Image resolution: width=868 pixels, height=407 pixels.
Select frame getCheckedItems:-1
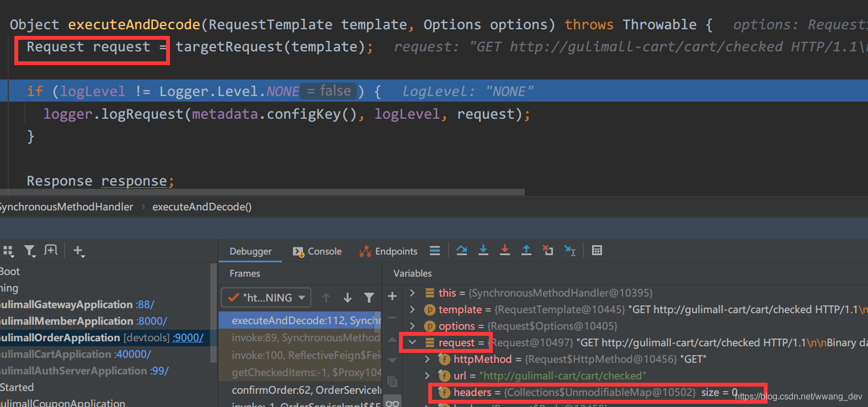[x=300, y=372]
